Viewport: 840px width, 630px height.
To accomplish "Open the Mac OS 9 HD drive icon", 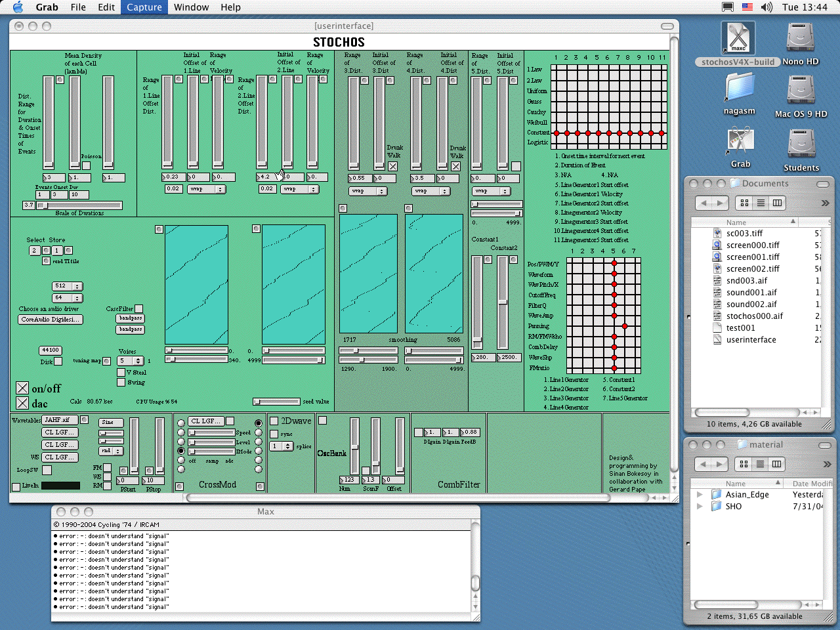I will point(801,91).
